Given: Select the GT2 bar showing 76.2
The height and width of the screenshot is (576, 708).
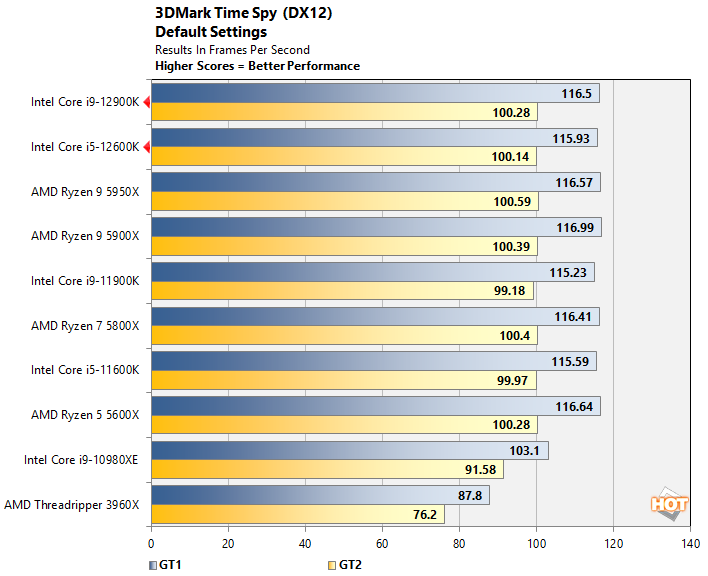Looking at the screenshot, I should pyautogui.click(x=297, y=515).
